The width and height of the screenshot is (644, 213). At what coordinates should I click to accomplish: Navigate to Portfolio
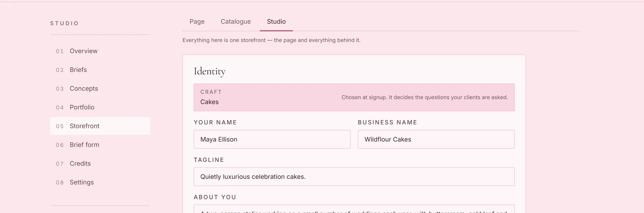(x=100, y=107)
